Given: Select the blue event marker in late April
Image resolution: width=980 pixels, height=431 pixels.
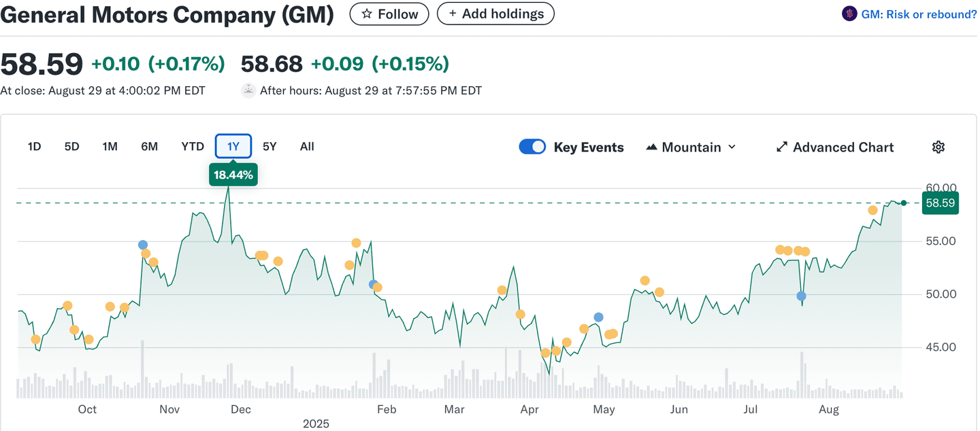Looking at the screenshot, I should (598, 317).
